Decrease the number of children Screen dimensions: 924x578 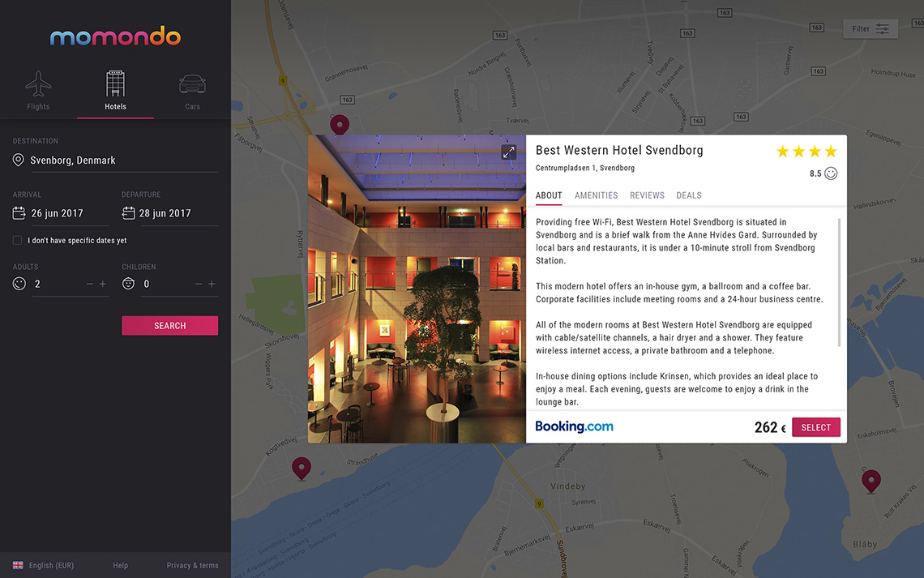(x=199, y=284)
